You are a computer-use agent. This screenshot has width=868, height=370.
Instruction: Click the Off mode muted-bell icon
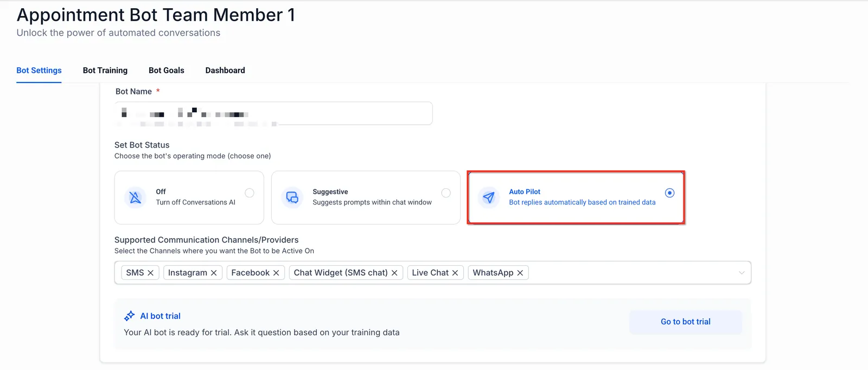(136, 197)
